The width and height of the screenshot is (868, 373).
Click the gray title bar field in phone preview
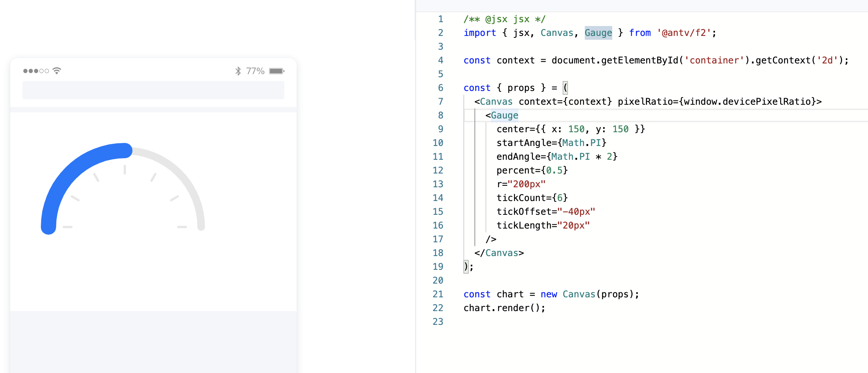click(x=153, y=90)
